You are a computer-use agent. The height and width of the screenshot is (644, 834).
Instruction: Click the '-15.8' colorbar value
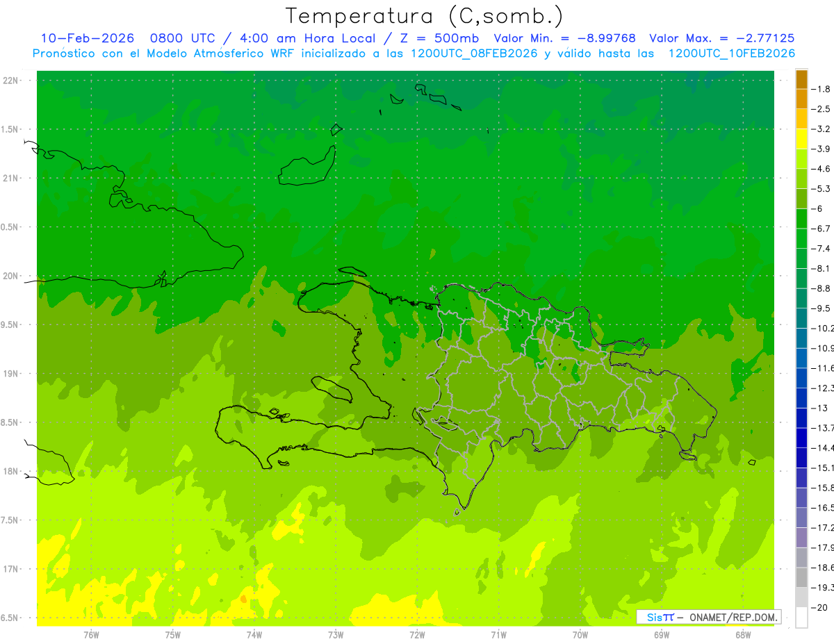(x=823, y=488)
